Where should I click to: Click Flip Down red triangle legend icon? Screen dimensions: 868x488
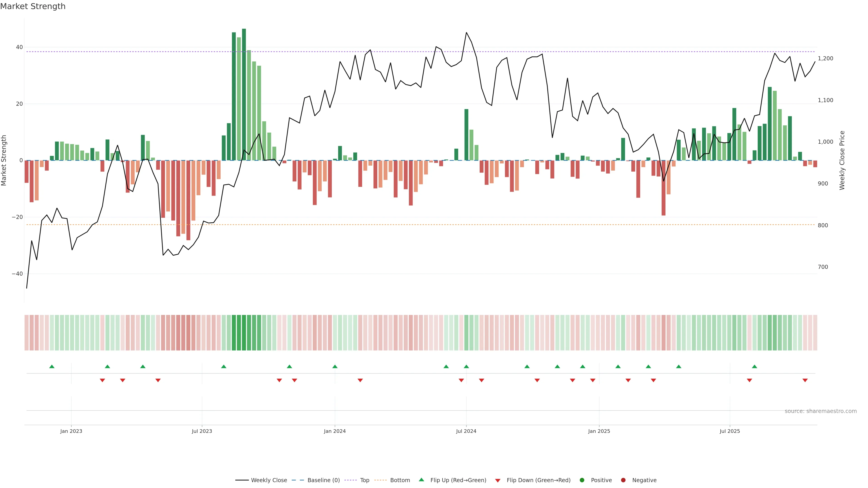click(498, 480)
